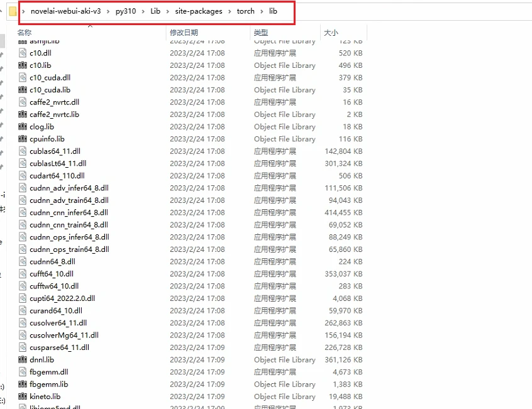Viewport: 532px width, 409px height.
Task: Click the cublas64_11.dll file icon
Action: coord(23,151)
